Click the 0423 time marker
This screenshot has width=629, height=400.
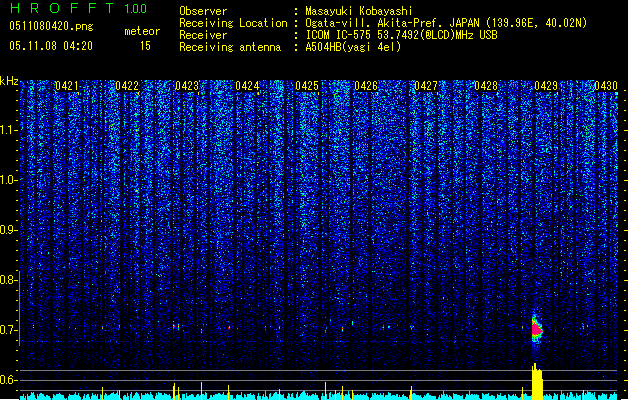coord(187,86)
